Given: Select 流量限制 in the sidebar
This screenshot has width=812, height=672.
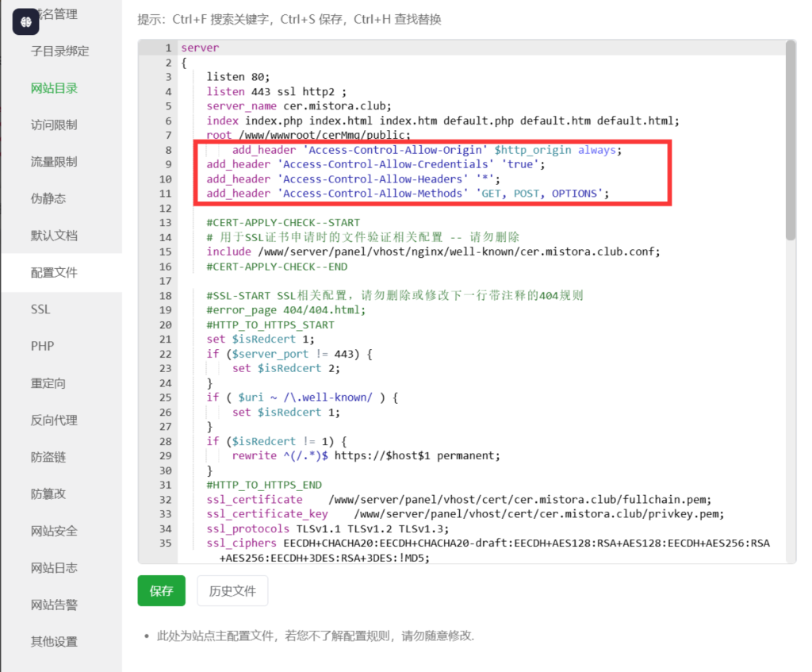Looking at the screenshot, I should coord(54,162).
